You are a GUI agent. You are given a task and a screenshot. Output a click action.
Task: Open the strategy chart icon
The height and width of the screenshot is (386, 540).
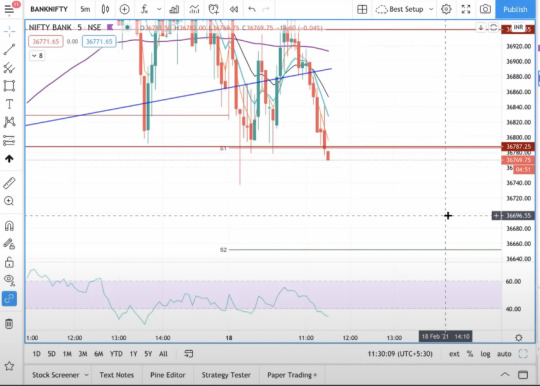coord(194,9)
